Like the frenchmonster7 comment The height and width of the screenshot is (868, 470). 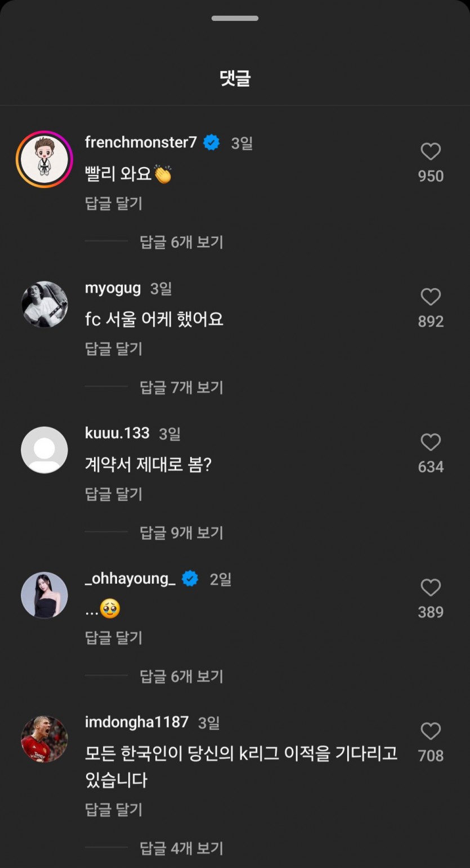[x=431, y=151]
